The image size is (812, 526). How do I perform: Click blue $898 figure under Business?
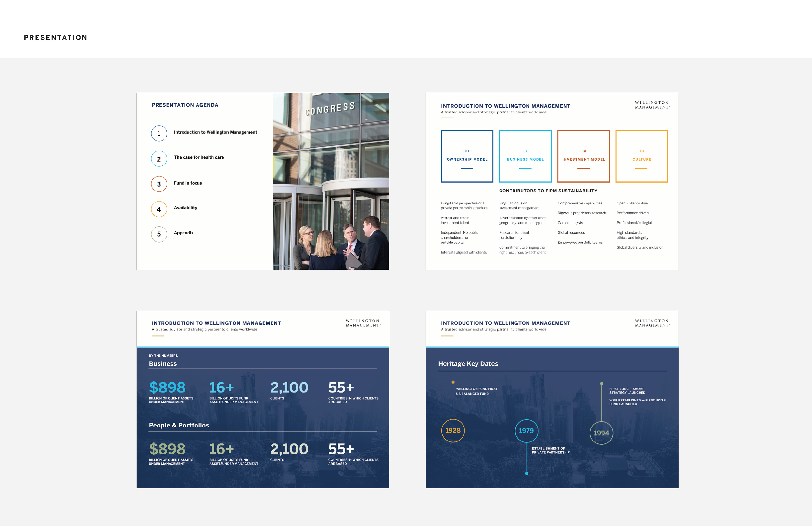click(x=167, y=388)
